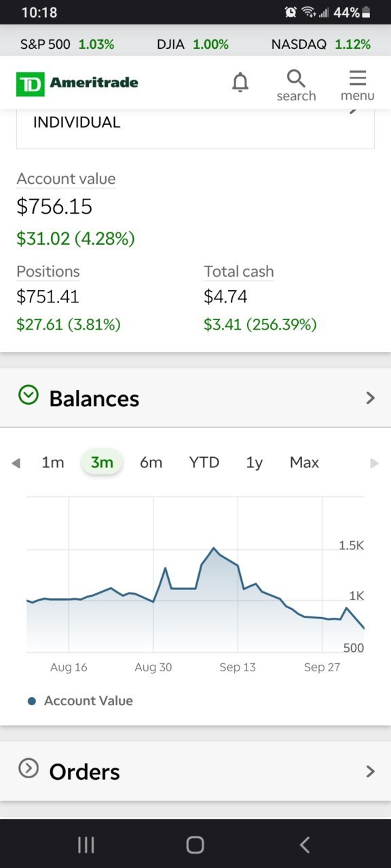Screen dimensions: 391x868
Task: Open Balances details via right chevron
Action: (371, 398)
